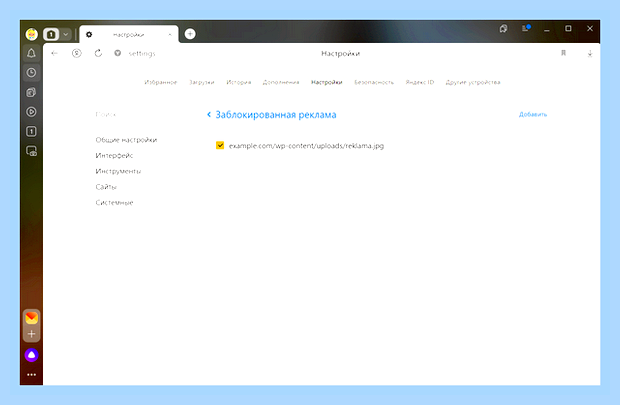This screenshot has width=620, height=405.
Task: Open the Яндекс ID section
Action: [x=420, y=82]
